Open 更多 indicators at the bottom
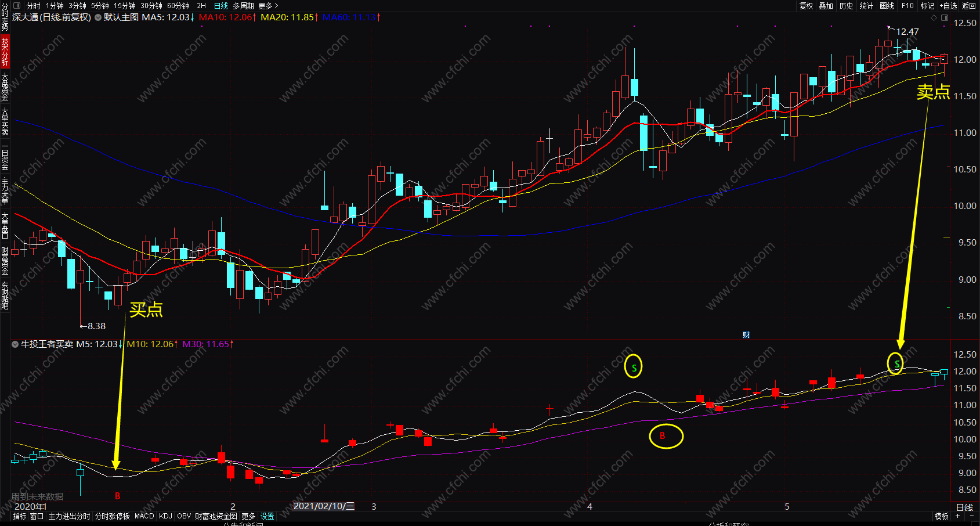 (x=248, y=516)
